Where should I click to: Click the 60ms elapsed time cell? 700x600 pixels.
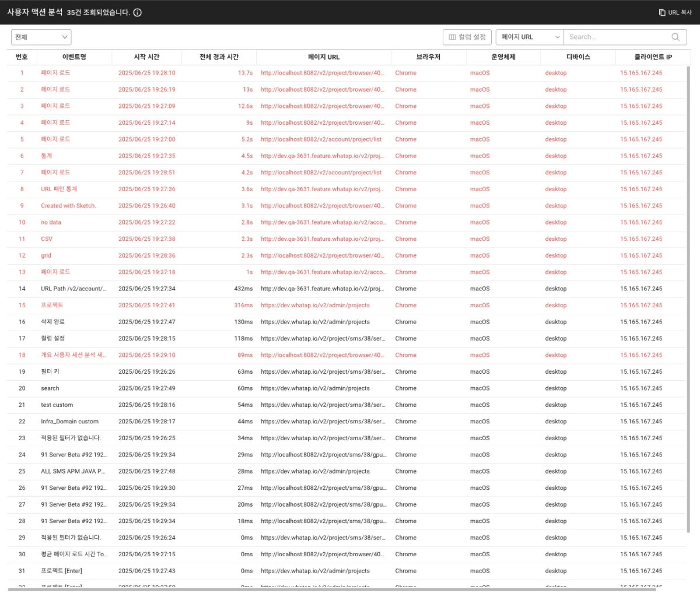pos(245,388)
